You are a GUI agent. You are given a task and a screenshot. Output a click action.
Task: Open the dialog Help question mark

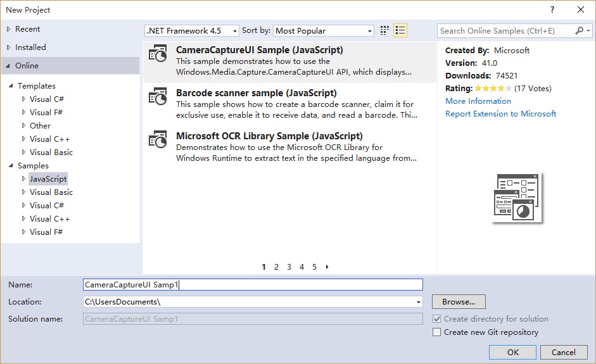pos(552,9)
